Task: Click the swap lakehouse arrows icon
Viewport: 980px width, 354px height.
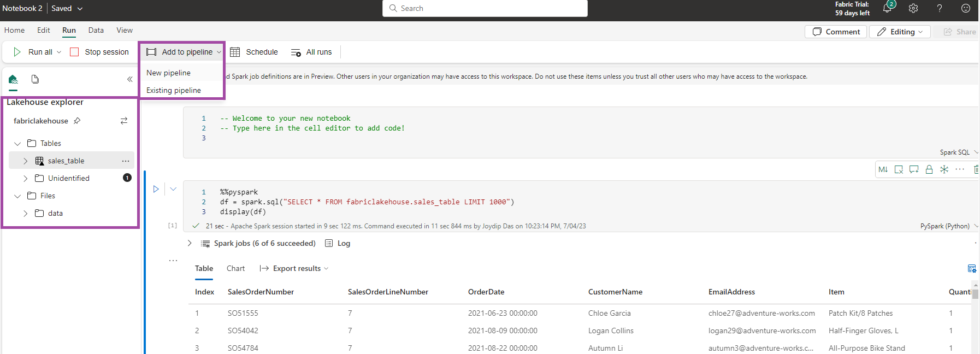Action: [x=124, y=121]
